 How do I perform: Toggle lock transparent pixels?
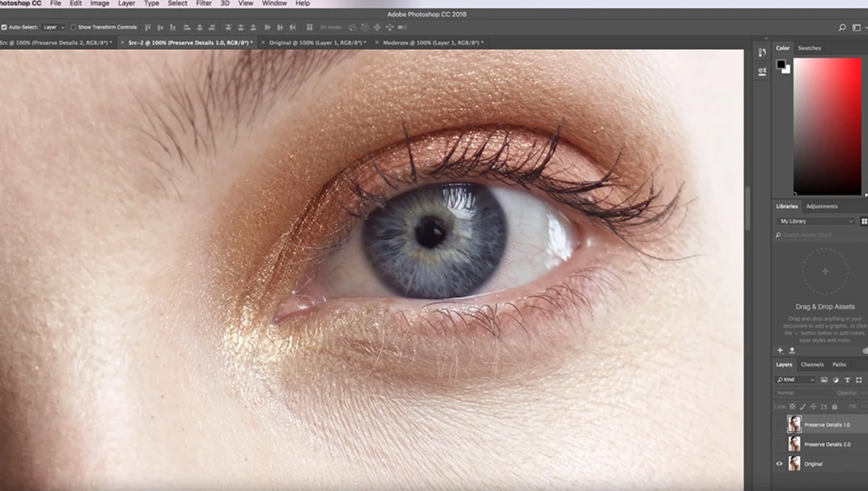point(792,406)
